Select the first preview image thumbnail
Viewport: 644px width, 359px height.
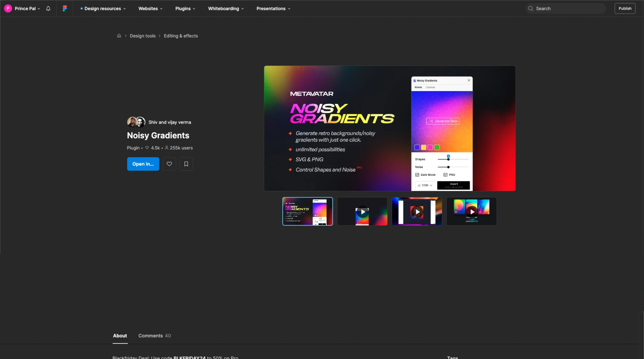point(307,211)
